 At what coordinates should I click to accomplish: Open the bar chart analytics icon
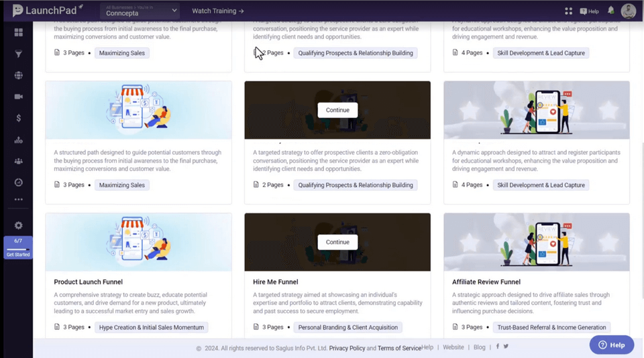(18, 140)
